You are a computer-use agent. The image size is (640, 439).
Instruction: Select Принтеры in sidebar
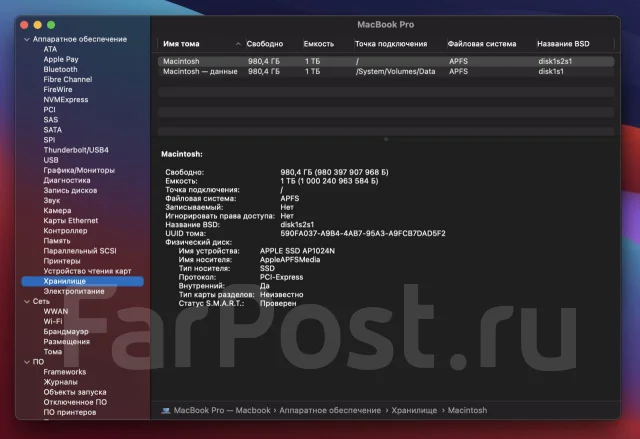tap(62, 261)
